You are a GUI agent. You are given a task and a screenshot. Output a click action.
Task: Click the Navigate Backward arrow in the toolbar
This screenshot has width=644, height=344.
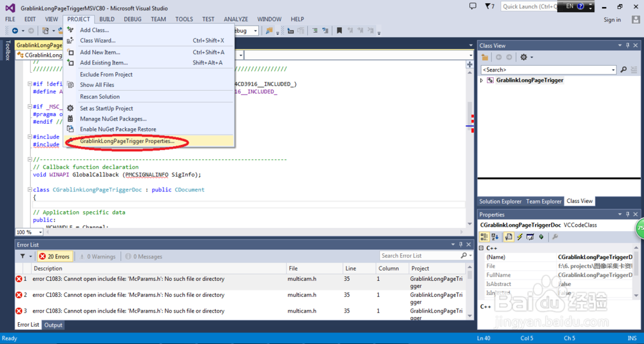tap(15, 31)
